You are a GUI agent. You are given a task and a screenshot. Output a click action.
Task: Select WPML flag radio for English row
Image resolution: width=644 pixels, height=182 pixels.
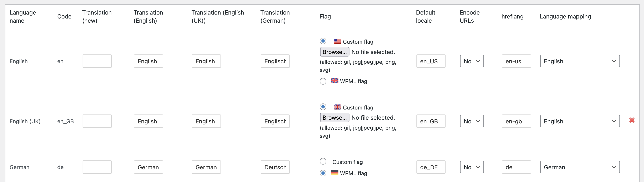pyautogui.click(x=323, y=81)
